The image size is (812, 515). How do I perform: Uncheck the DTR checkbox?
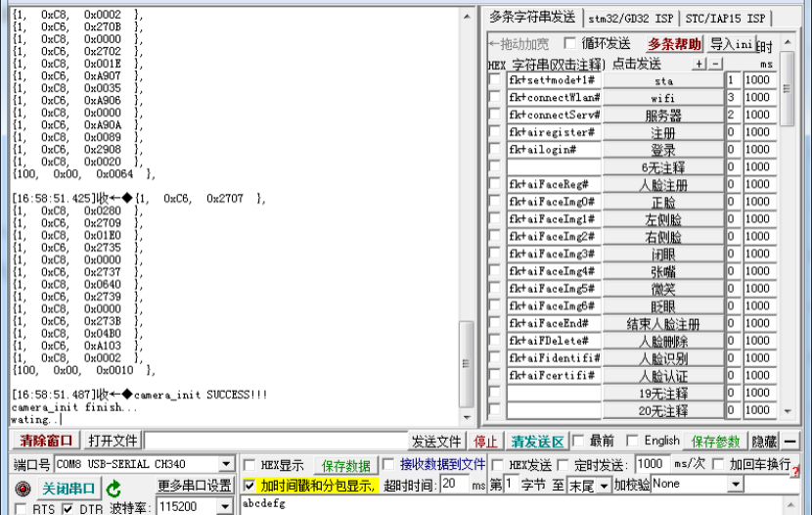(68, 509)
